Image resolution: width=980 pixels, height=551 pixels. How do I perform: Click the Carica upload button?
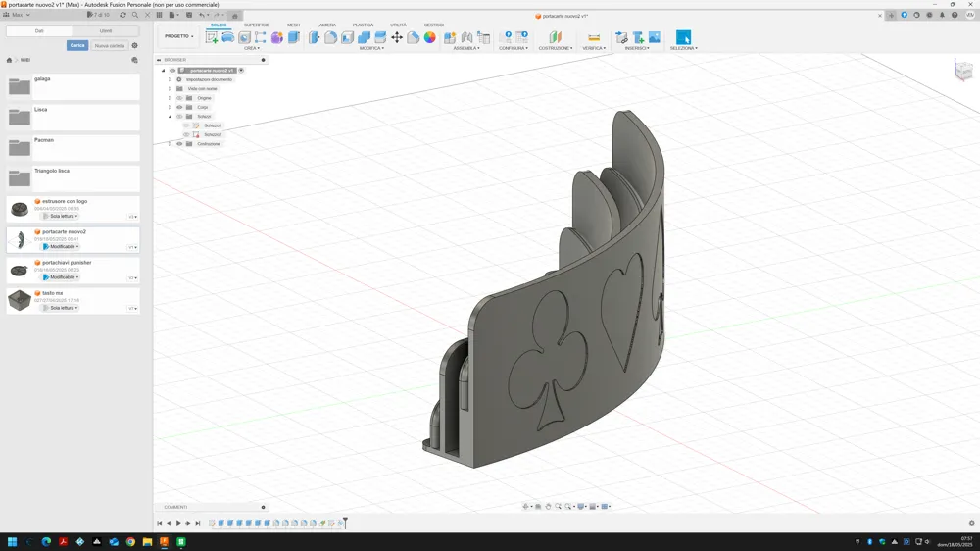click(x=77, y=46)
